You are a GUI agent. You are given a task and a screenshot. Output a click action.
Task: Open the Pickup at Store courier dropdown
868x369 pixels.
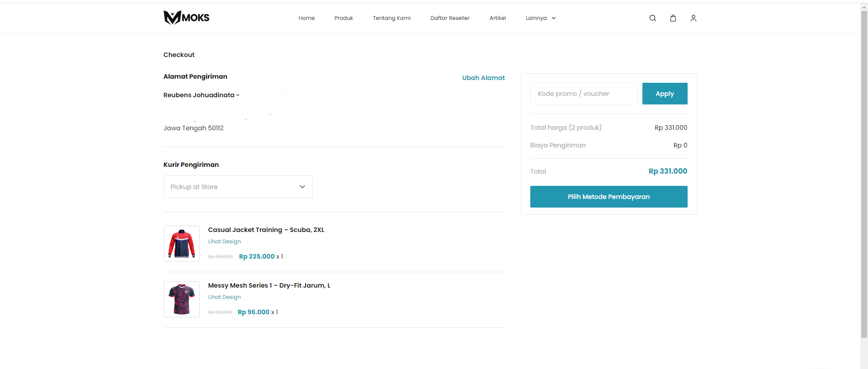coord(238,187)
